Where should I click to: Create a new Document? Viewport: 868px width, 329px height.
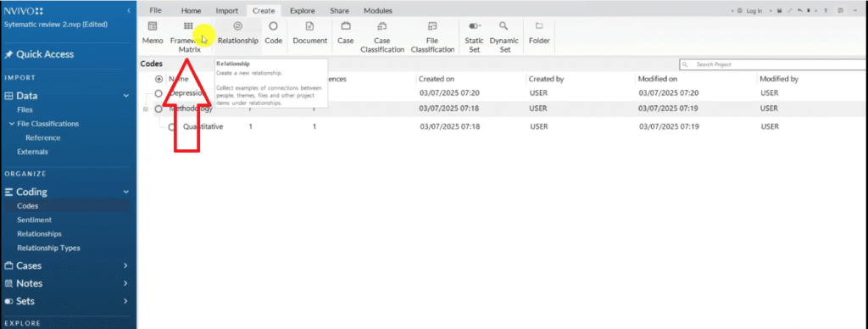point(310,33)
